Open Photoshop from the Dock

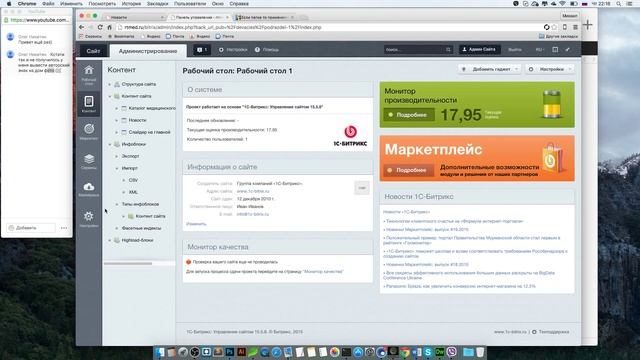pos(230,352)
